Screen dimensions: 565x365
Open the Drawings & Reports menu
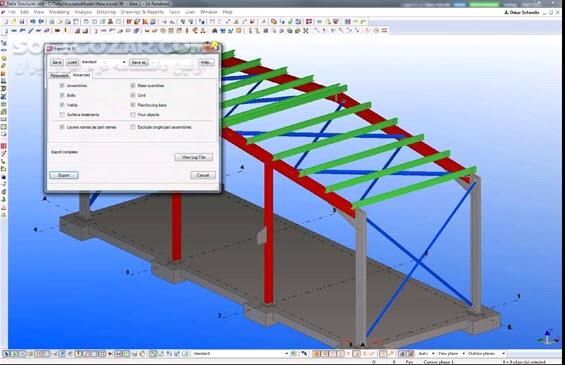point(142,12)
